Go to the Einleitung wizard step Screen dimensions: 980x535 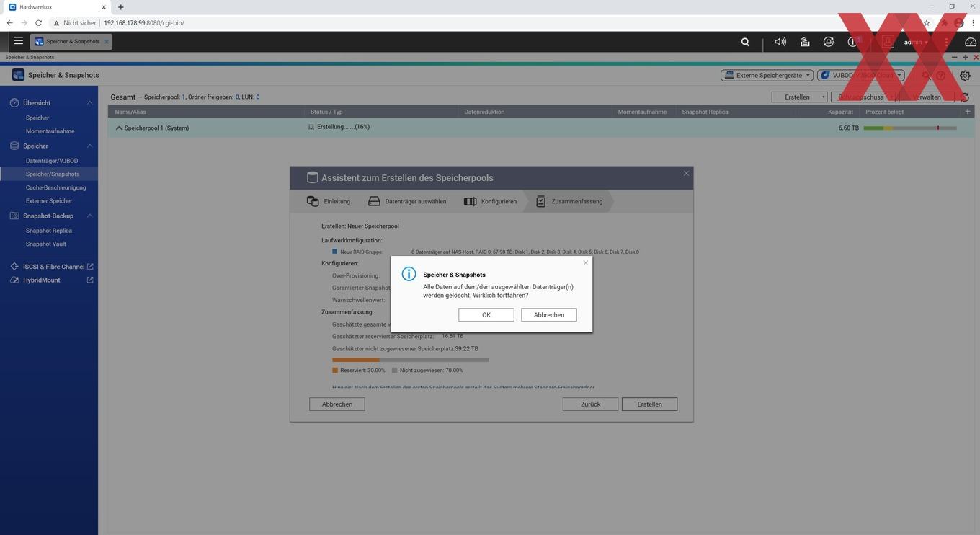click(329, 201)
